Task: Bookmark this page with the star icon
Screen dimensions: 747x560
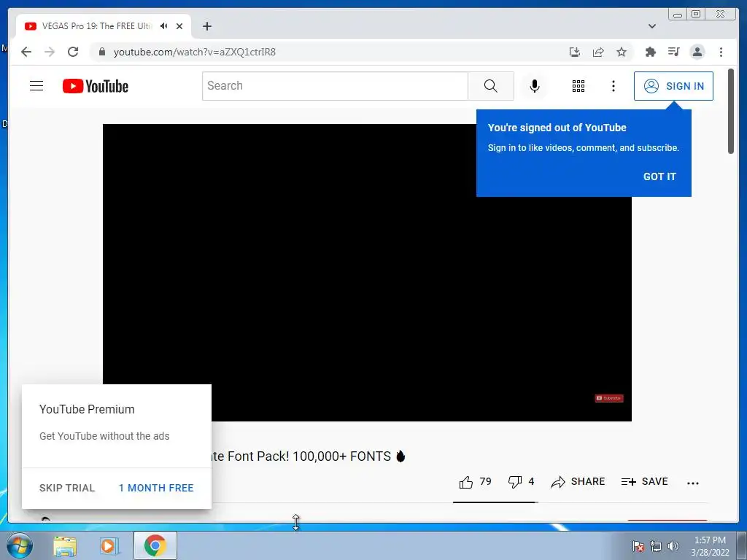Action: click(622, 52)
